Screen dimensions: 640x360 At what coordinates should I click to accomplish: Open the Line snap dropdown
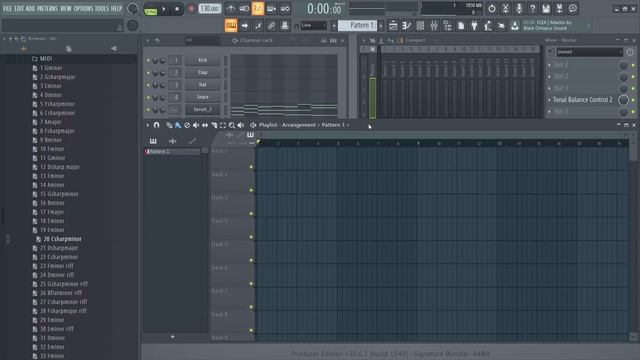coord(313,26)
